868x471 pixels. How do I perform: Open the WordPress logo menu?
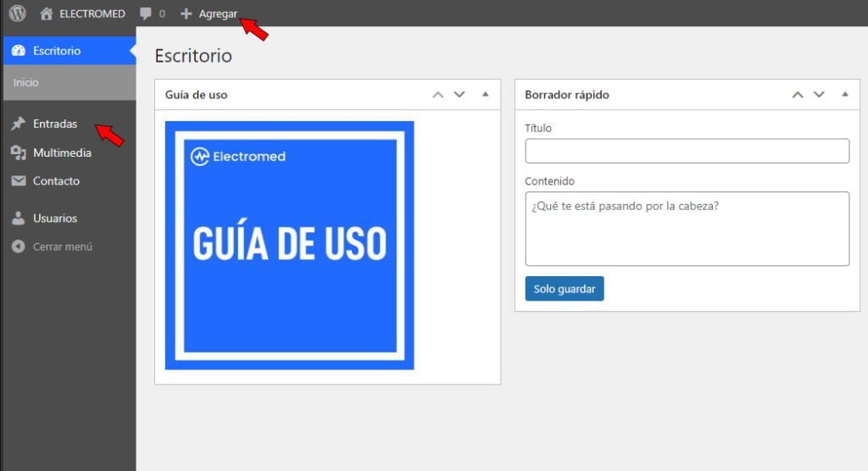click(x=17, y=14)
